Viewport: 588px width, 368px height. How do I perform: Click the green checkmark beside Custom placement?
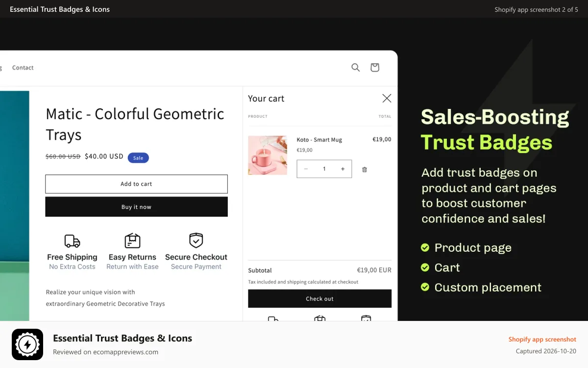425,287
